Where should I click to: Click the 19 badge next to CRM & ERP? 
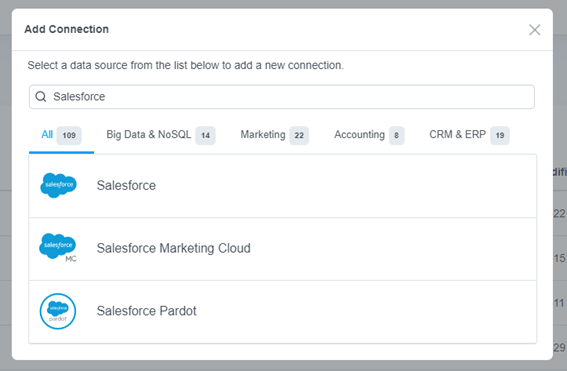pyautogui.click(x=500, y=135)
